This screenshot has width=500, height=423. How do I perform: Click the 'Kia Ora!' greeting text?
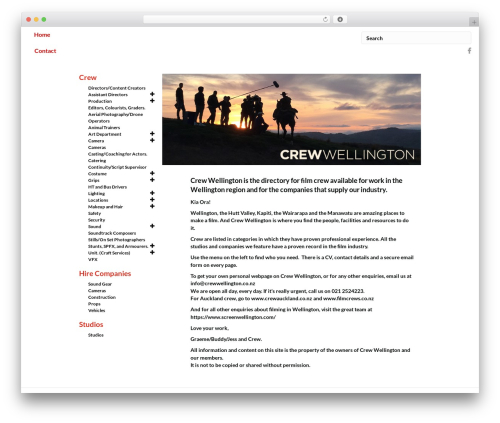(200, 202)
